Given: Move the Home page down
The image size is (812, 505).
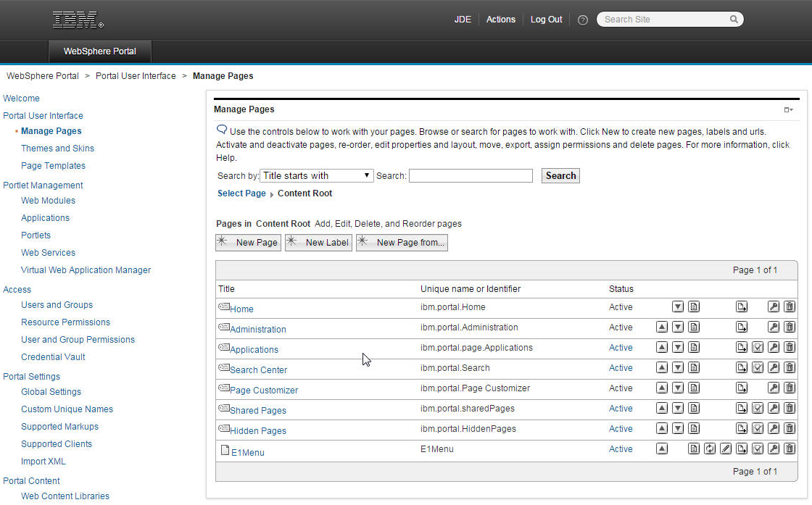Looking at the screenshot, I should [x=677, y=306].
